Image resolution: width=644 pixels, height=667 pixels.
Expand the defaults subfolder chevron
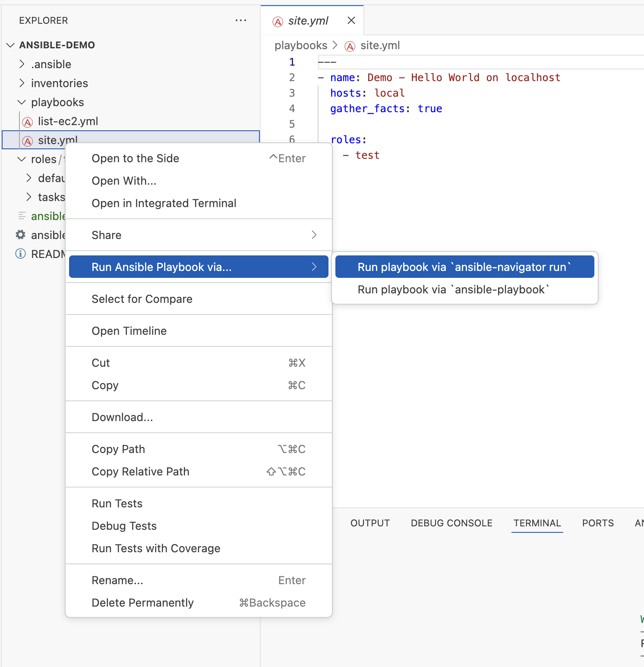pyautogui.click(x=29, y=178)
